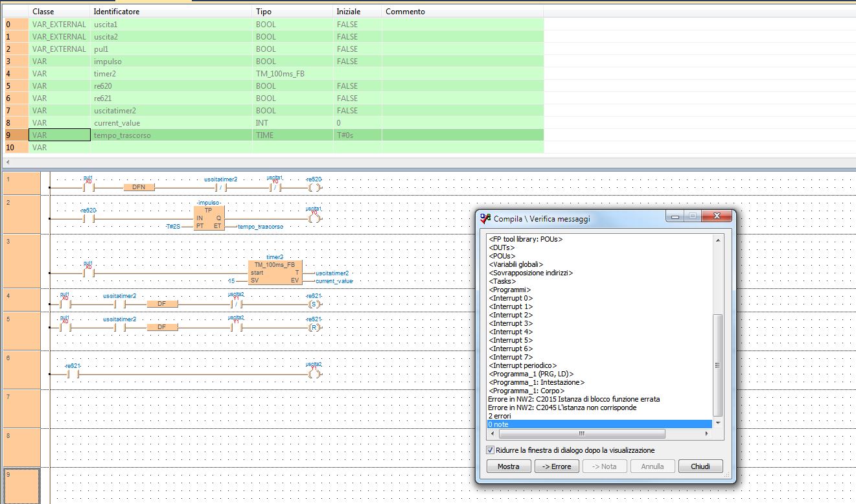Viewport: 856px width, 504px height.
Task: Click the Compila dialog title bar icon
Action: point(485,218)
